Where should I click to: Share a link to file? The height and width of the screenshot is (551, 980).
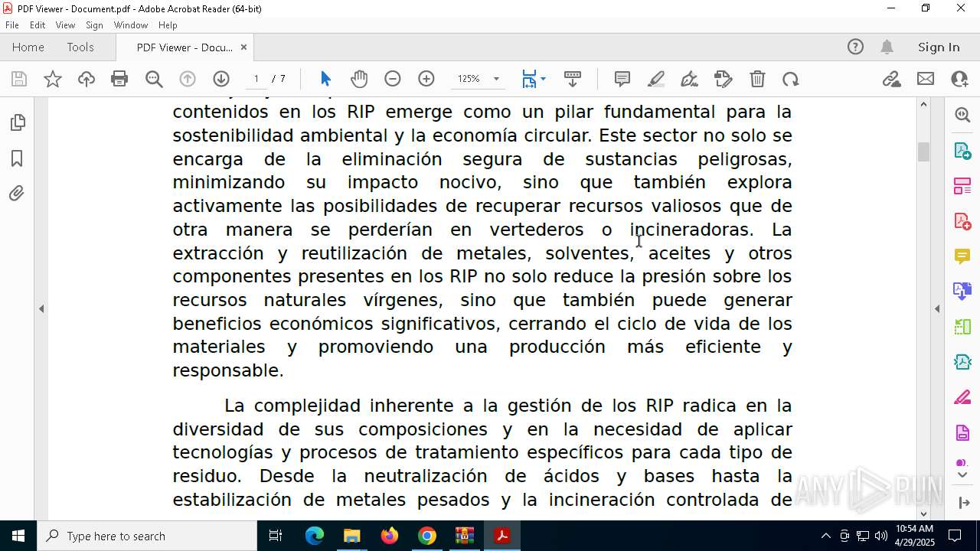(x=891, y=79)
